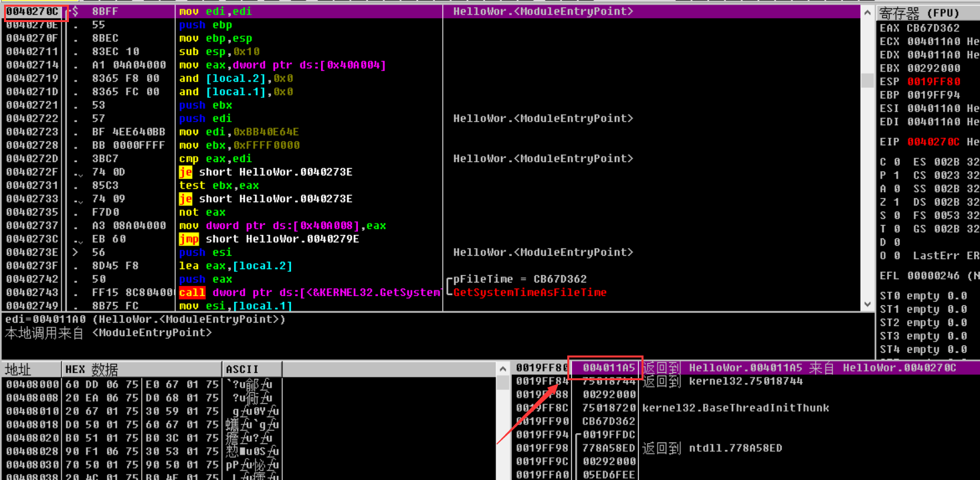Click the ASCII column header
Image resolution: width=980 pixels, height=480 pixels.
tap(252, 369)
